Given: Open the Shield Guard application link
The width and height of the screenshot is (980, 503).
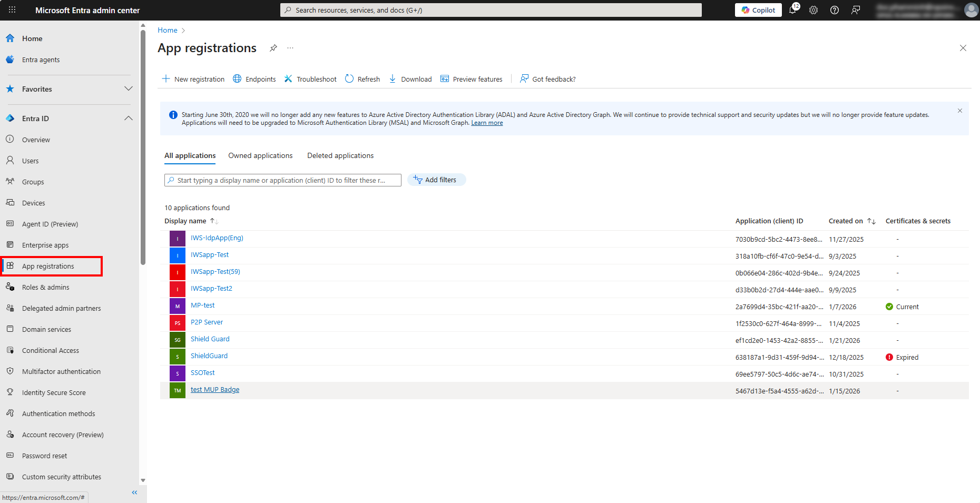Looking at the screenshot, I should coord(210,339).
